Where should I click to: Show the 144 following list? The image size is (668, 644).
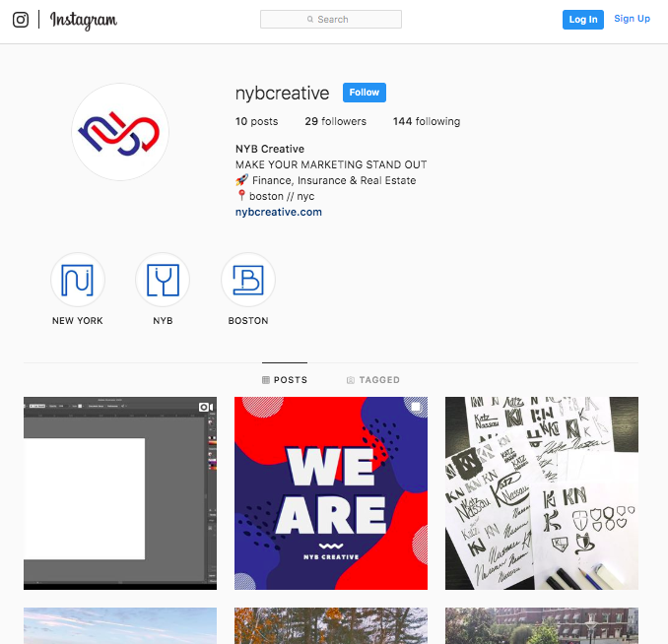click(x=427, y=121)
